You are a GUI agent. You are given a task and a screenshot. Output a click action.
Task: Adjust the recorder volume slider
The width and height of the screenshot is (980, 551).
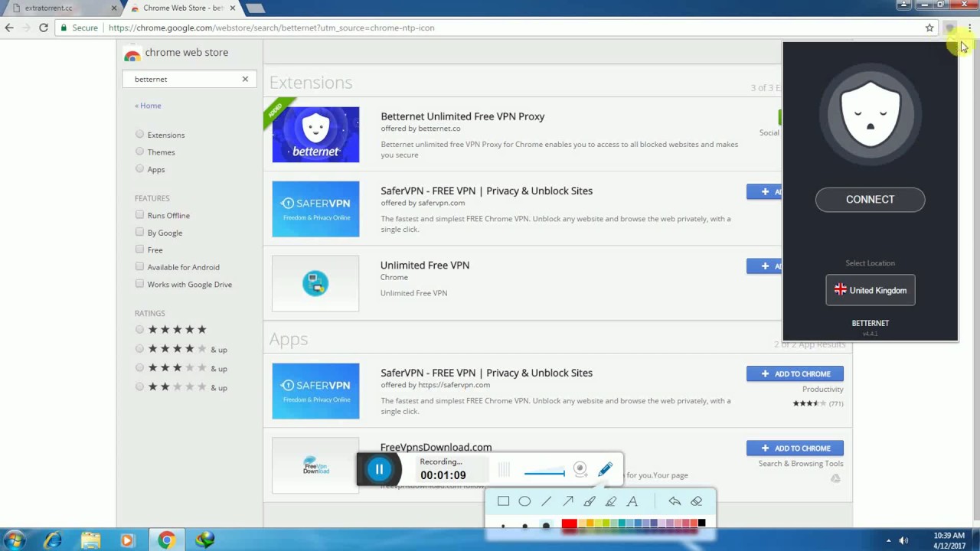coord(544,472)
